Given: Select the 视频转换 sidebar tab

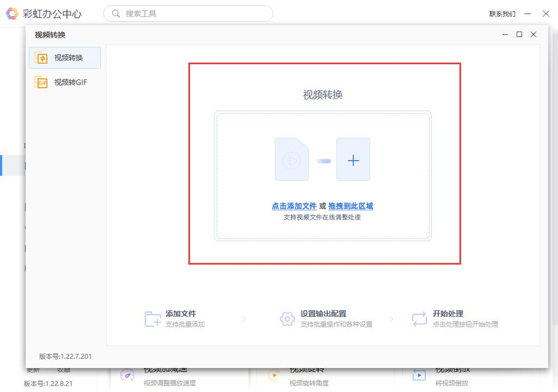Looking at the screenshot, I should (65, 58).
